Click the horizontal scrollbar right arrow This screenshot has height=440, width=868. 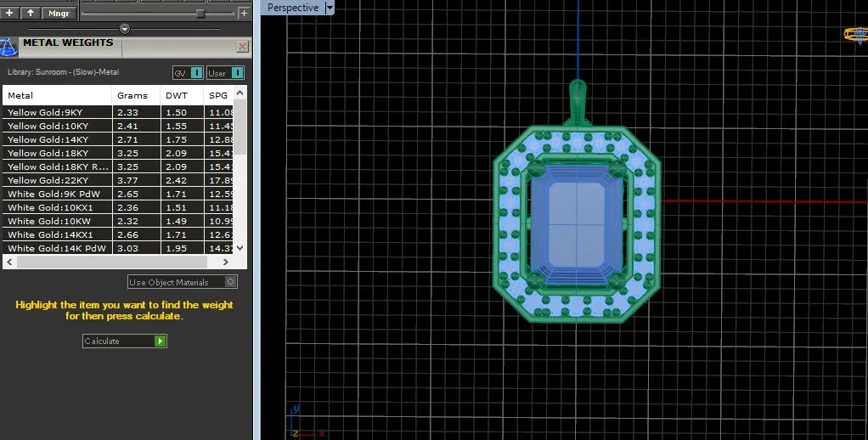click(x=225, y=262)
